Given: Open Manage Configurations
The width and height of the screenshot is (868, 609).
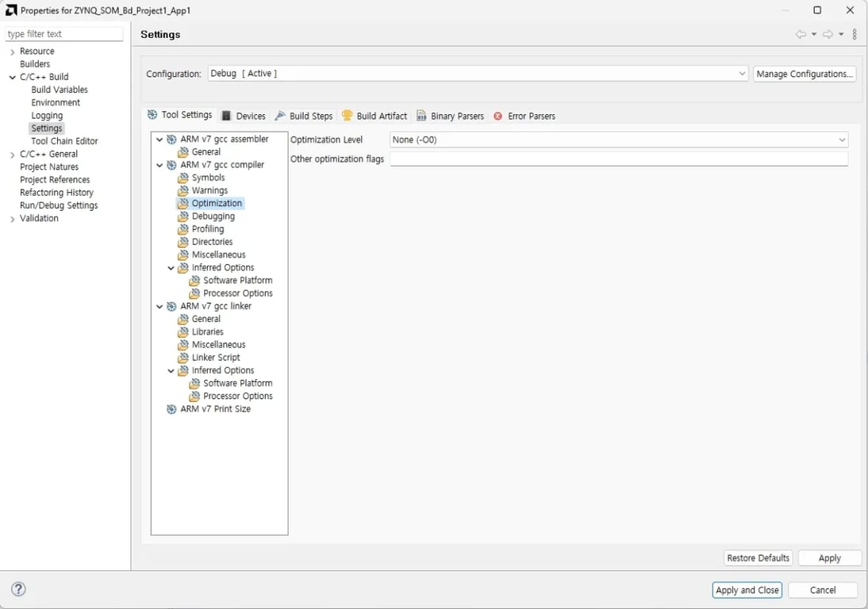Looking at the screenshot, I should 805,73.
